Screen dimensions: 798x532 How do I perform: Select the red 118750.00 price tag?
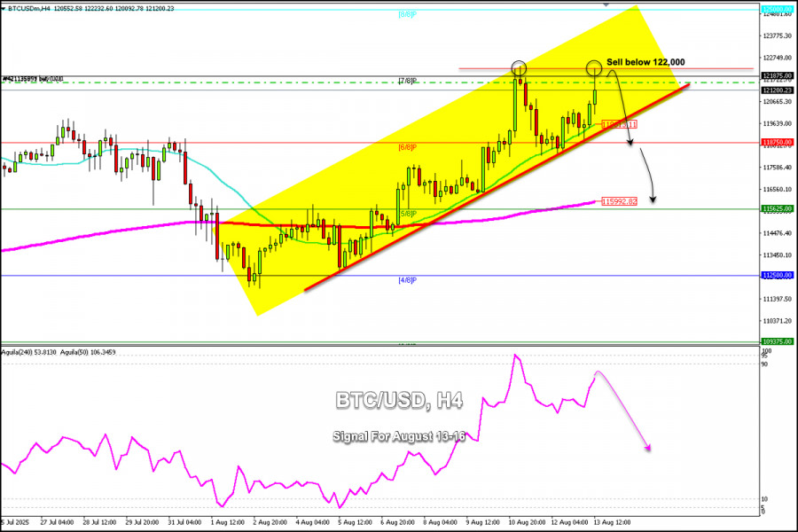pyautogui.click(x=777, y=142)
